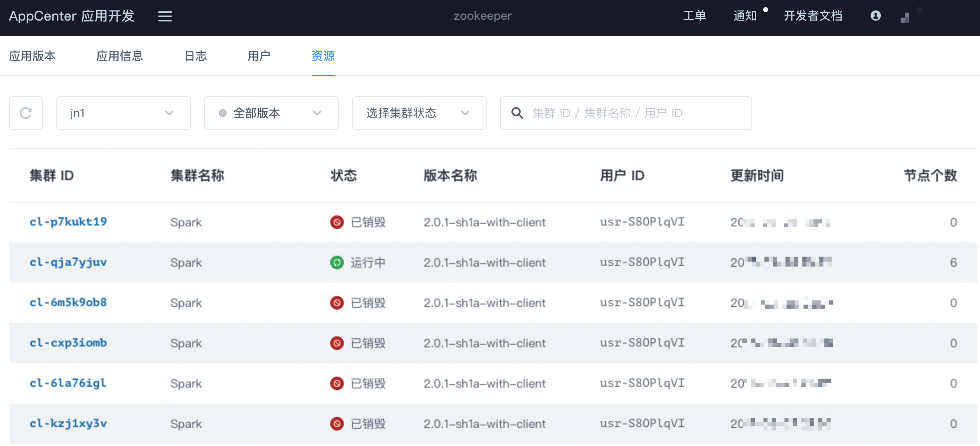Click node count 6 in cl-qja7yjuv row

tap(954, 262)
